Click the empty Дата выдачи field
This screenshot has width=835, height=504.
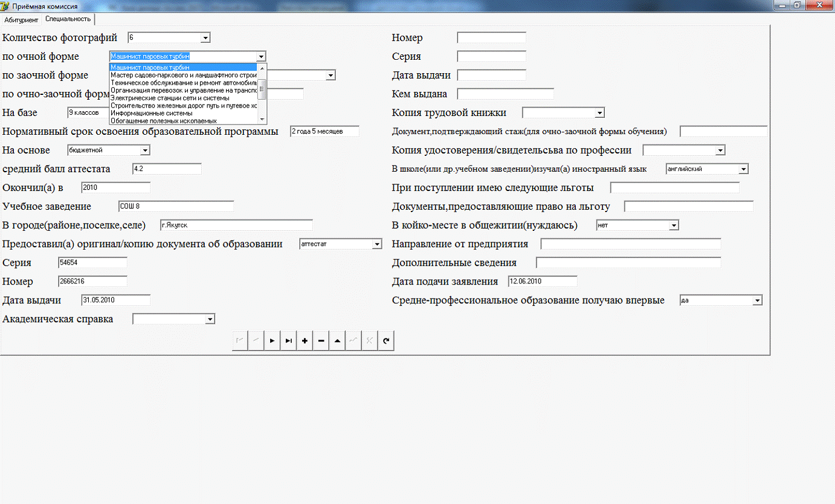(x=492, y=76)
